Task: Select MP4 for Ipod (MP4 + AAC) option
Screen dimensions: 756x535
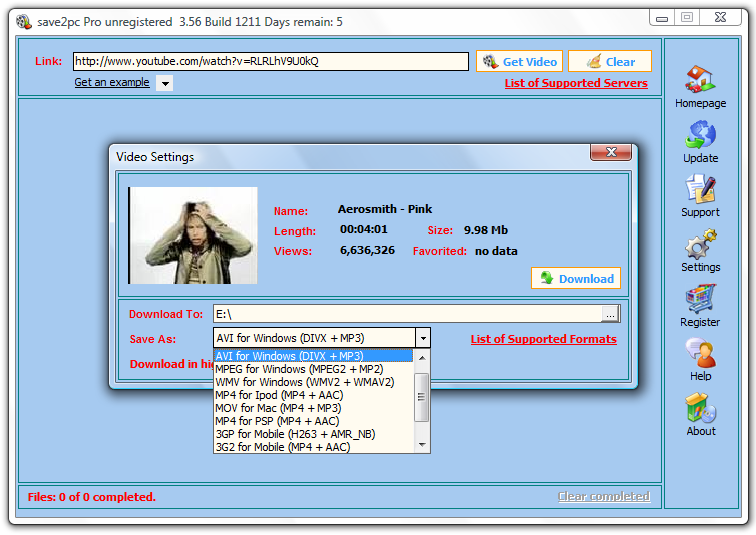Action: (313, 395)
